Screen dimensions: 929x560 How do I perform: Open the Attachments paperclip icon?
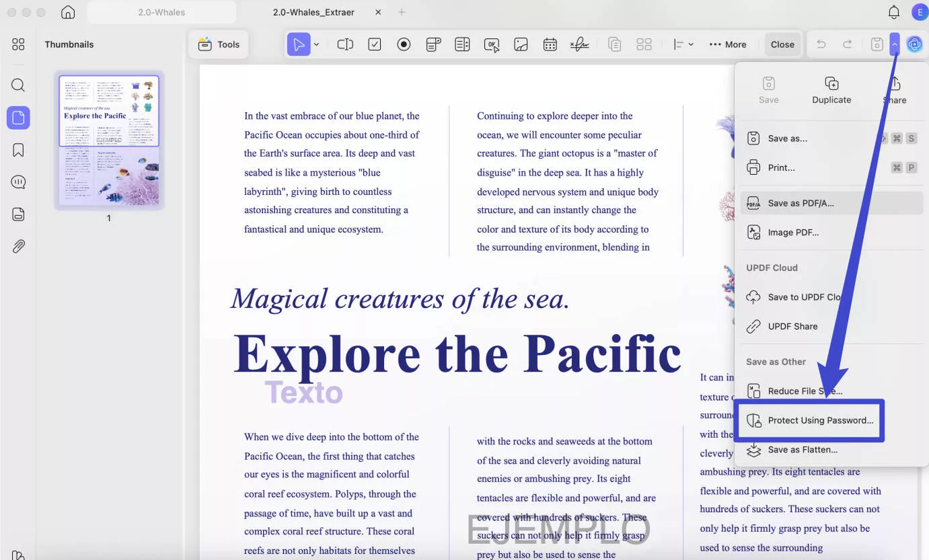(x=18, y=247)
